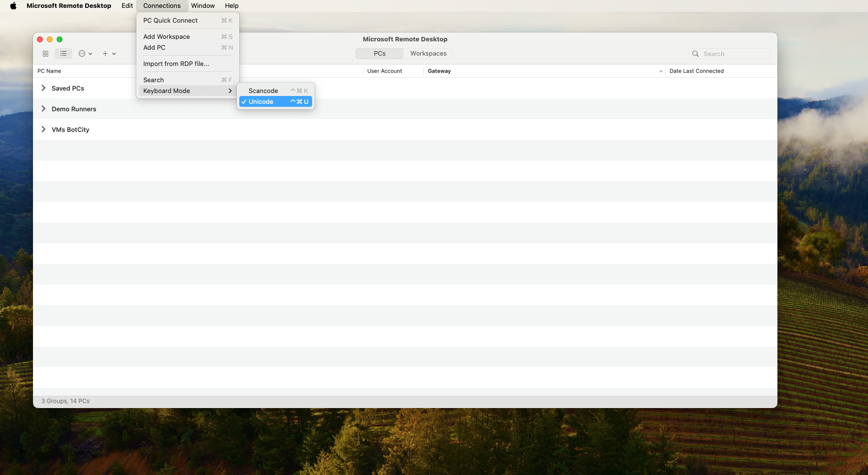Open Microsoft Remote Desktop app menu
This screenshot has height=475, width=868.
pyautogui.click(x=69, y=6)
